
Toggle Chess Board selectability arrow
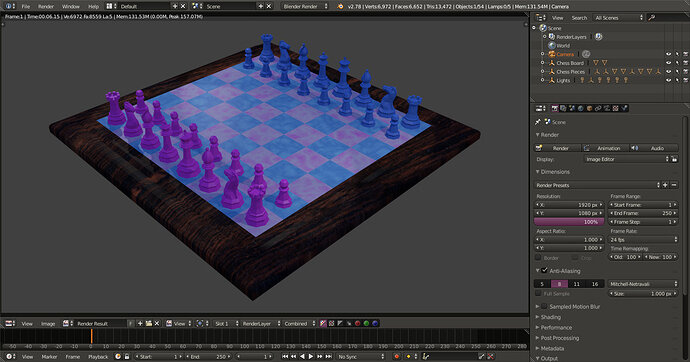[677, 63]
